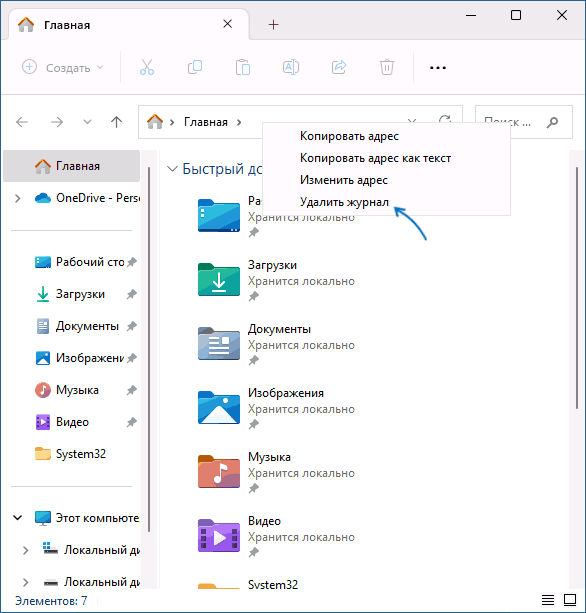Close the Главная tab
Screen dimensions: 586x613
click(x=228, y=24)
